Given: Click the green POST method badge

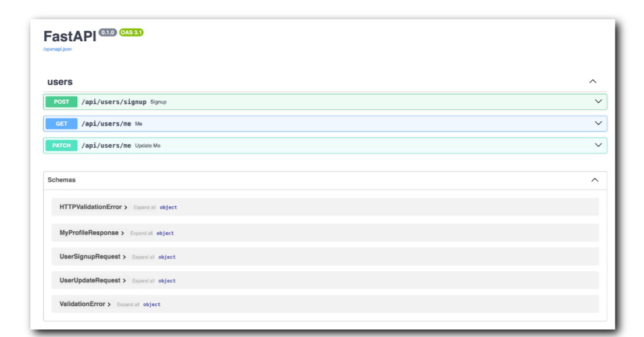Looking at the screenshot, I should pos(61,102).
